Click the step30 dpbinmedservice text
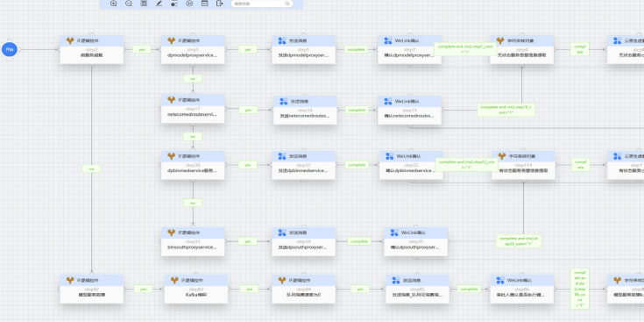The image size is (644, 322). pyautogui.click(x=193, y=170)
